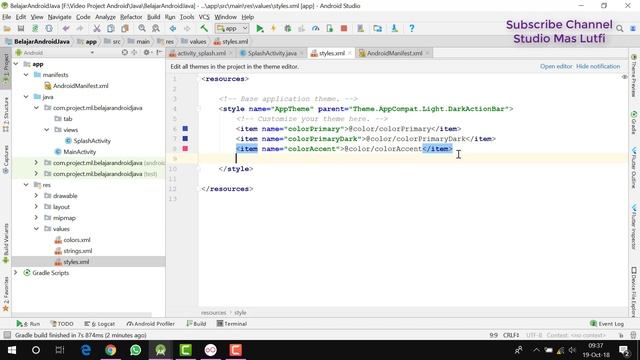The image size is (640, 360).
Task: Switch to the AndroidManifest.xml tab
Action: point(394,53)
